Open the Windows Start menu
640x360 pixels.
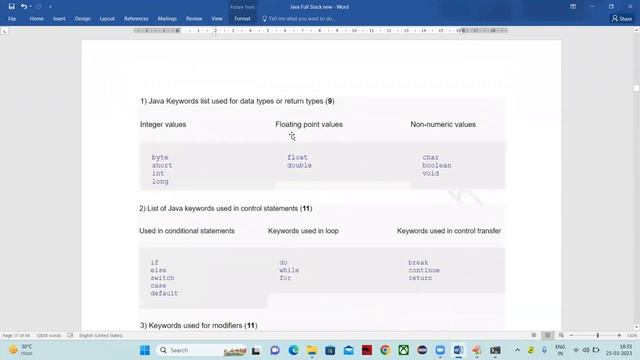click(x=144, y=350)
